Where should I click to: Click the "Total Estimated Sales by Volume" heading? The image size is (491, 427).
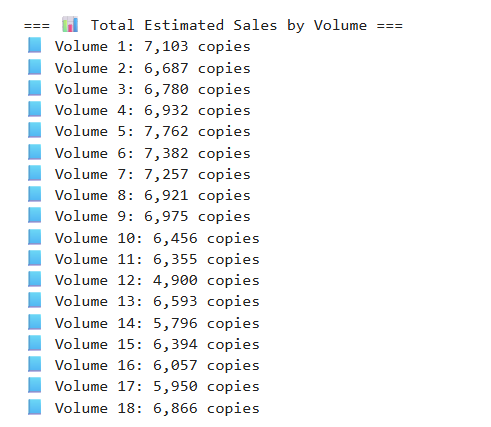[229, 26]
